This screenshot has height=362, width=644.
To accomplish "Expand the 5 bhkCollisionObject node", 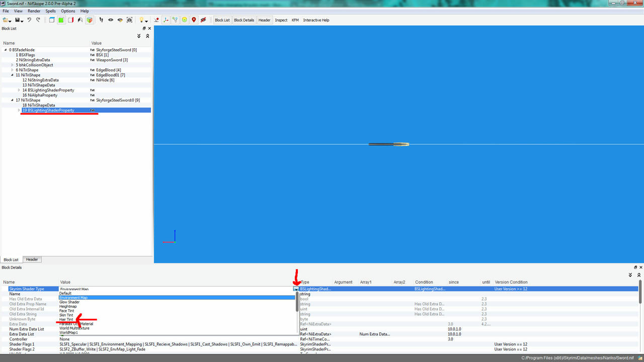I will click(x=12, y=65).
